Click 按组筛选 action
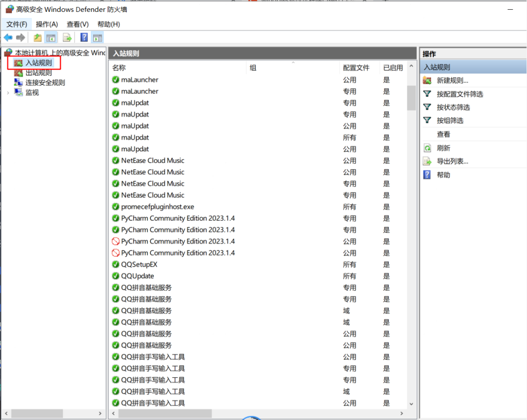 (450, 120)
